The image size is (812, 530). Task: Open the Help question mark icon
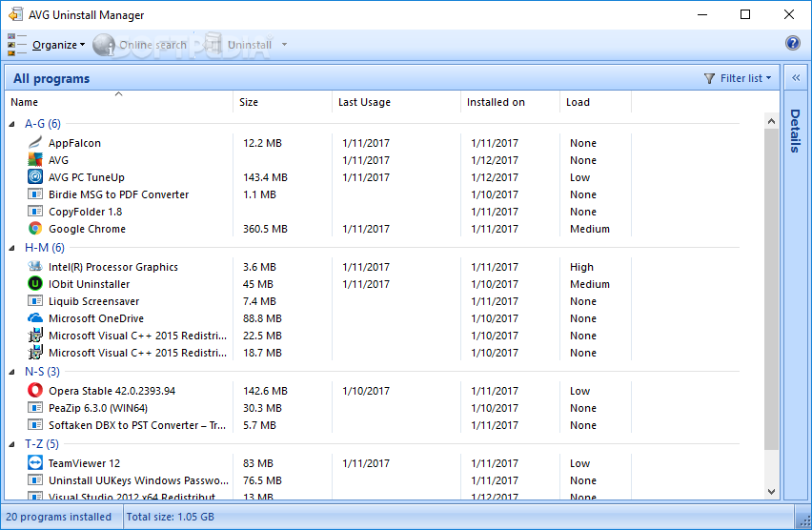tap(792, 43)
